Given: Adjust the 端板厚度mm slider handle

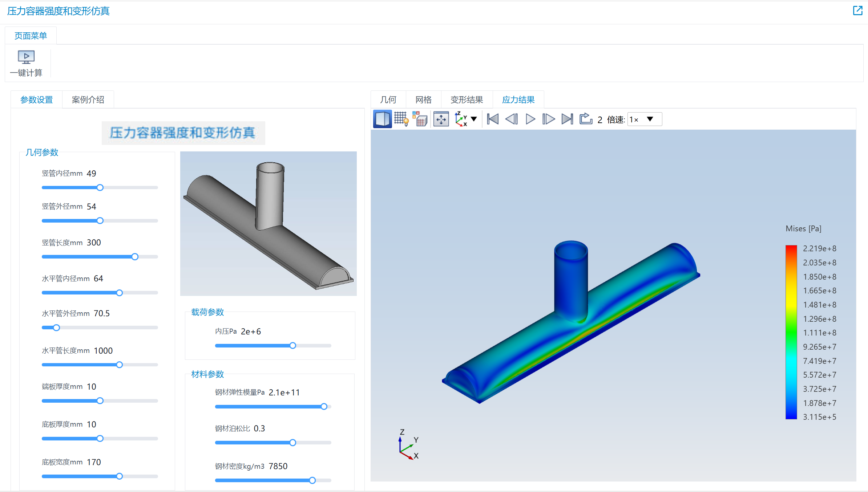Looking at the screenshot, I should [100, 401].
